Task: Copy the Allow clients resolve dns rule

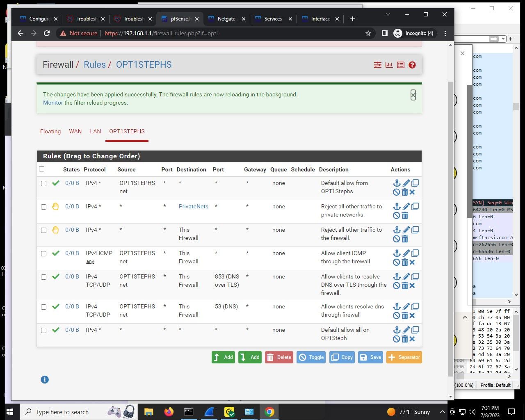Action: point(415,307)
